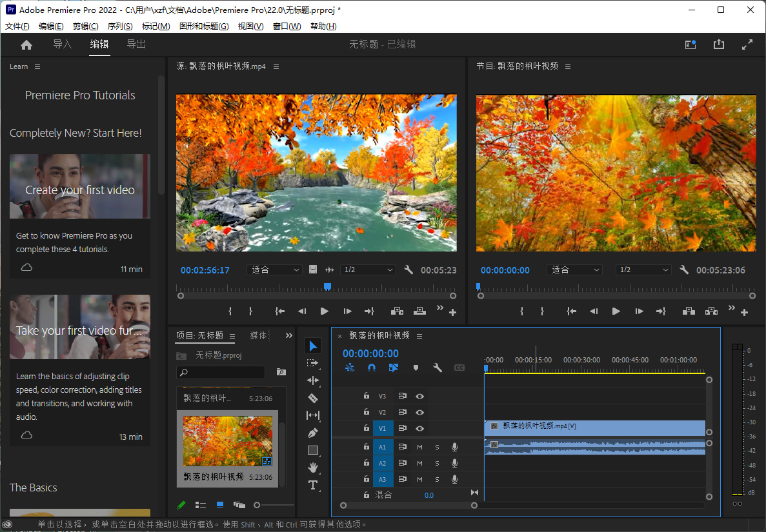Open the 剪辑(C) menu
766x532 pixels.
(x=85, y=26)
